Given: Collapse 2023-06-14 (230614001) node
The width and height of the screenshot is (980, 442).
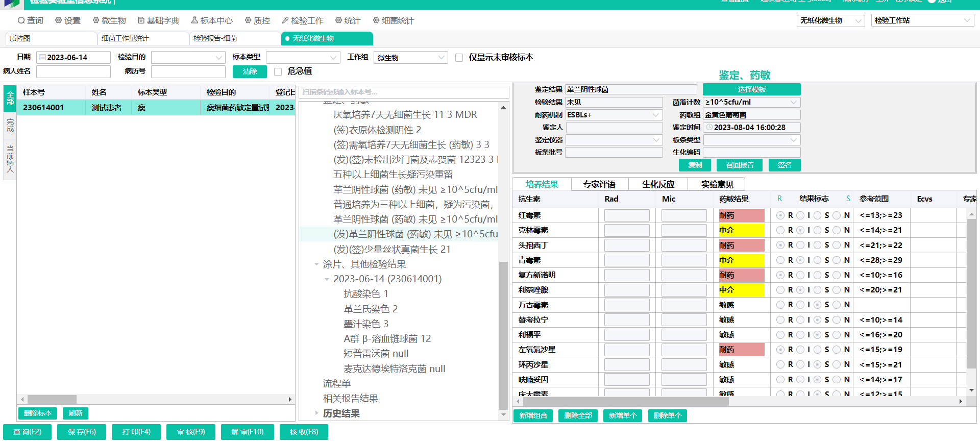Looking at the screenshot, I should click(x=327, y=279).
